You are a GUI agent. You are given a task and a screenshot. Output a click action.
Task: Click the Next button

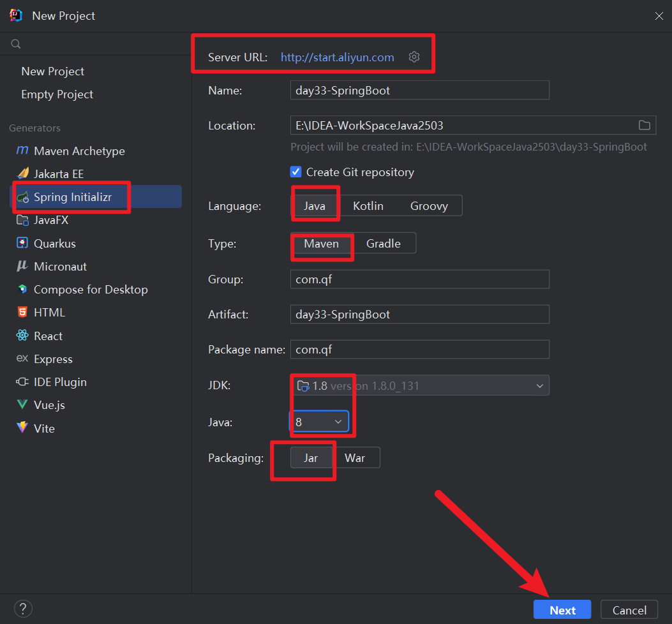coord(562,610)
